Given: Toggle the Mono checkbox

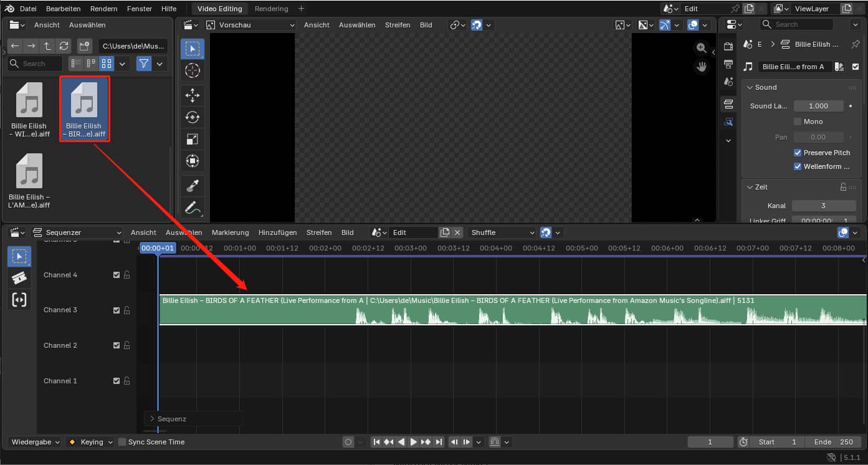Looking at the screenshot, I should pos(798,122).
